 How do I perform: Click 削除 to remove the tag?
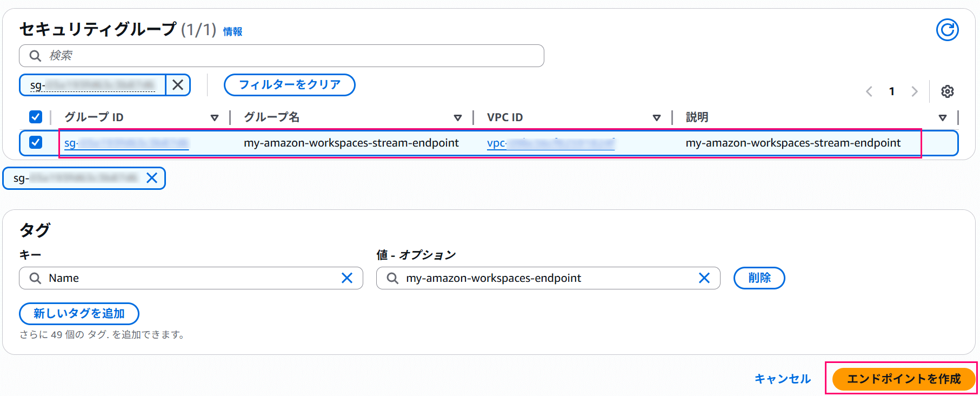tap(759, 278)
